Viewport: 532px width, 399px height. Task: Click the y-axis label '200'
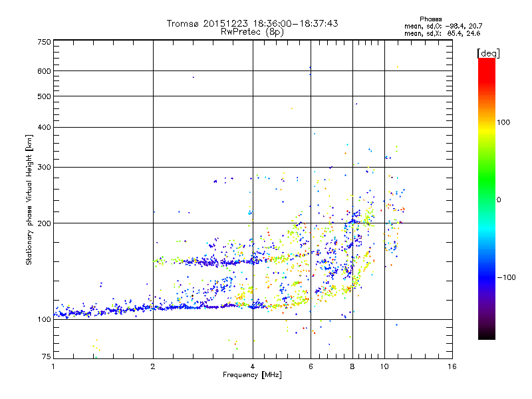pos(44,223)
